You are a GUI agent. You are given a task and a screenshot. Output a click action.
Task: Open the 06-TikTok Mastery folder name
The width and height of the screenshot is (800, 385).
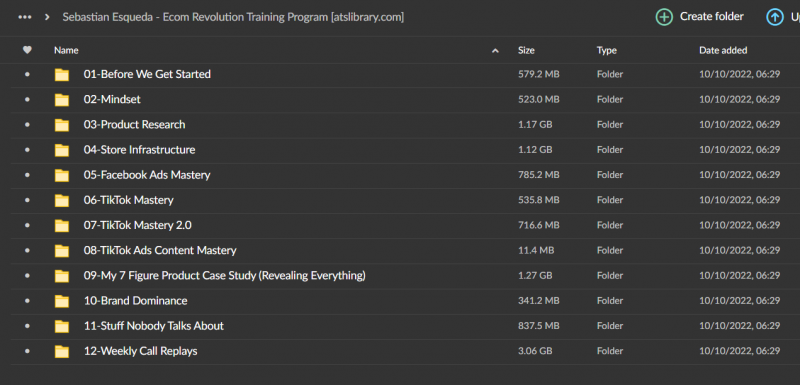(129, 200)
